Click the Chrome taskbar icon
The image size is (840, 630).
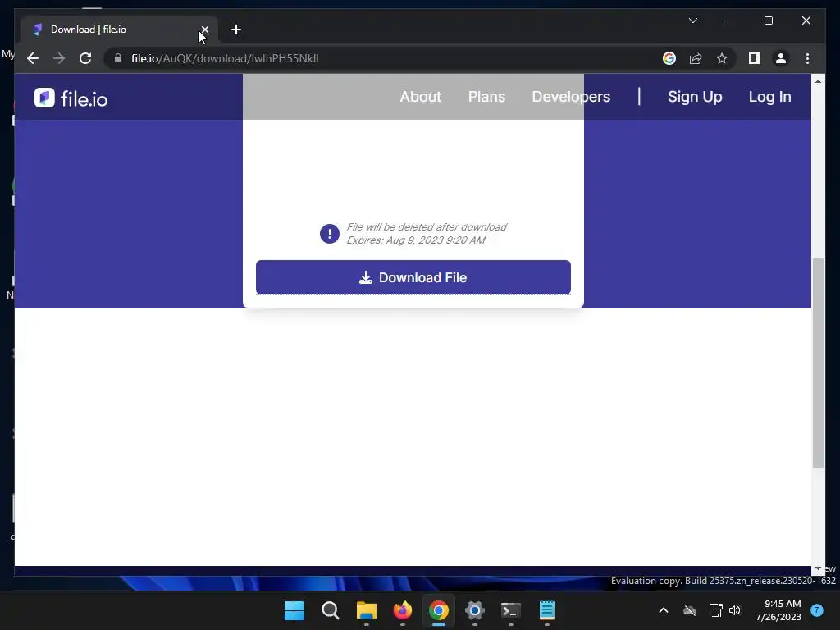click(x=438, y=610)
